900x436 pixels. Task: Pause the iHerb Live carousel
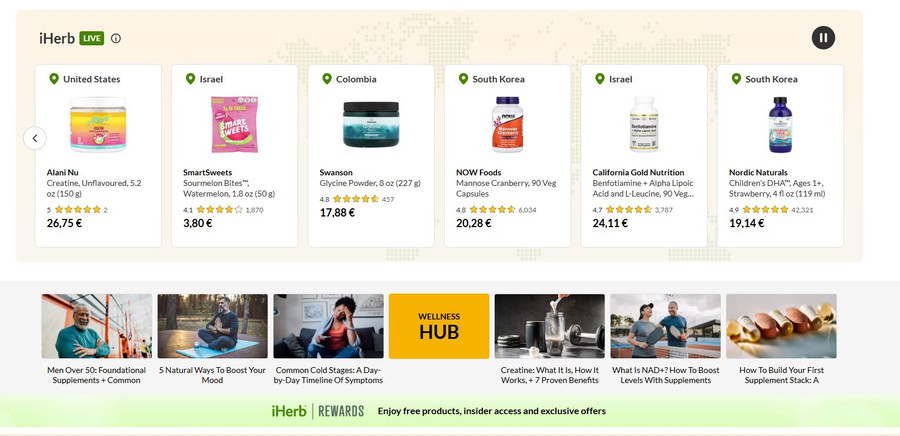[x=823, y=38]
